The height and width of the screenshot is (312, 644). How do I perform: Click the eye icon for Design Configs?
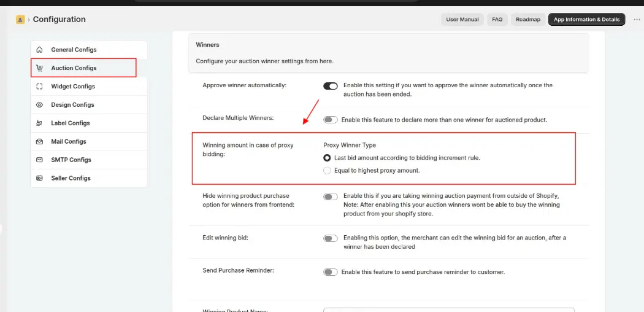(x=39, y=105)
